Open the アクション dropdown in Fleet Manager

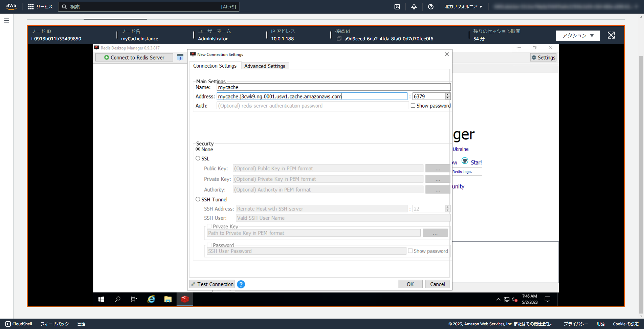(578, 35)
